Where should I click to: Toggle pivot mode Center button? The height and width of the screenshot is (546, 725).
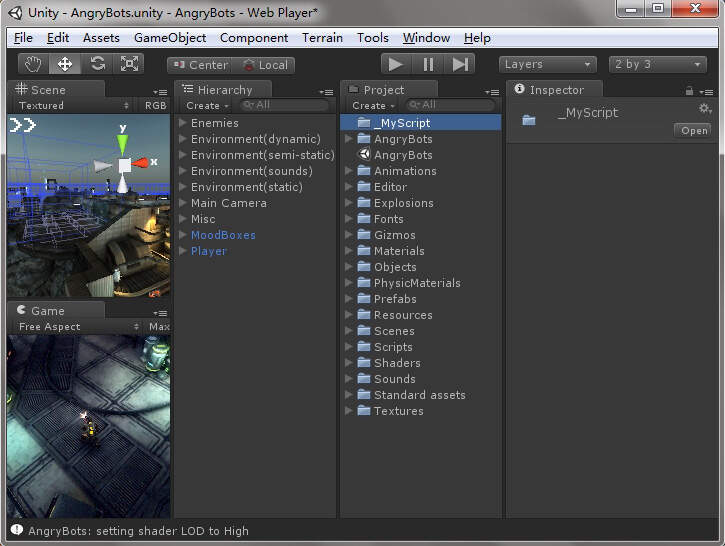[x=201, y=65]
